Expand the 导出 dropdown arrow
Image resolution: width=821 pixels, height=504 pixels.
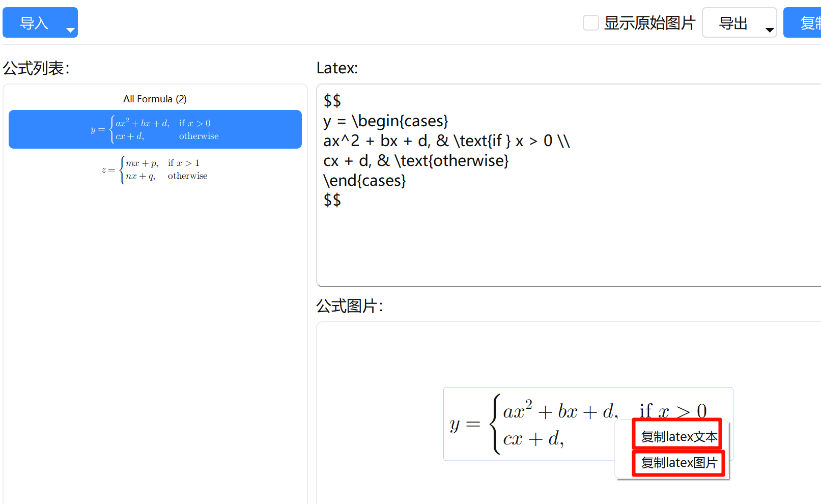770,30
